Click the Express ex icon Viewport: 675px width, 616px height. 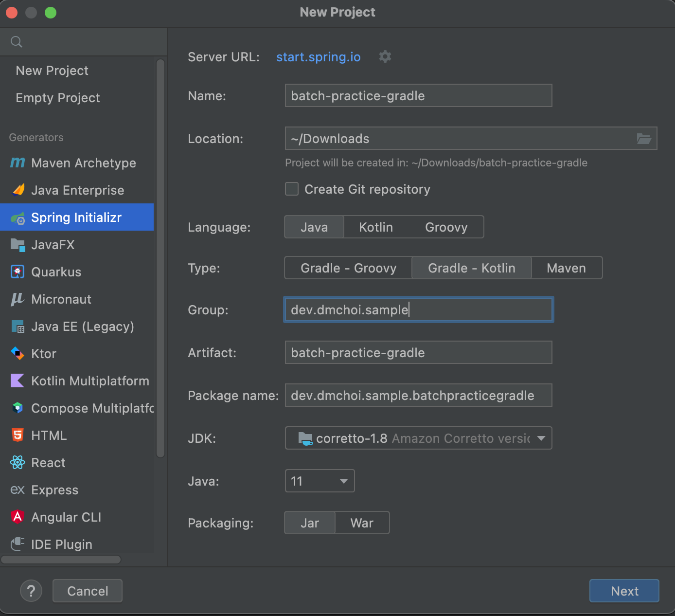[x=18, y=490]
